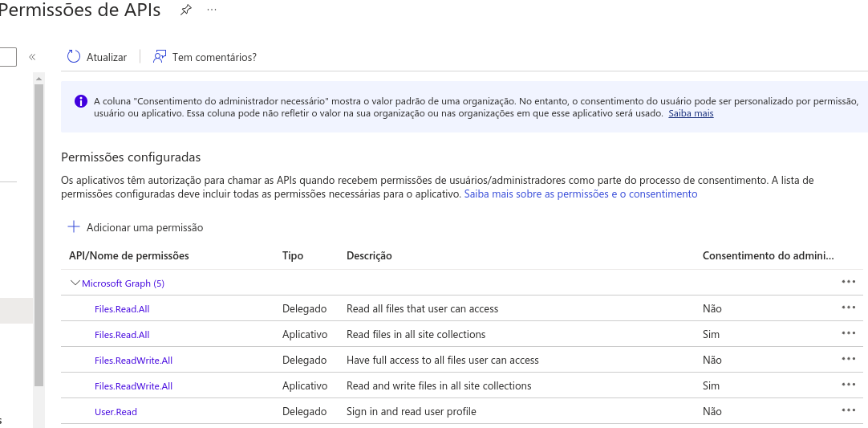Viewport: 868px width, 428px height.
Task: Open more options for application Files.Read.All row
Action: [848, 333]
